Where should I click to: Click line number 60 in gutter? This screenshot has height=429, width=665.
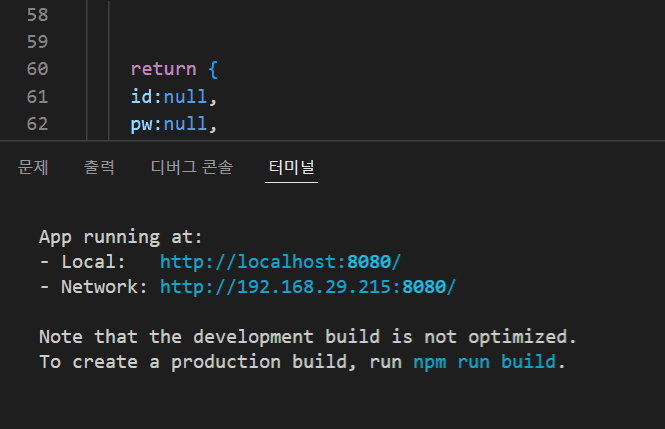[x=36, y=70]
